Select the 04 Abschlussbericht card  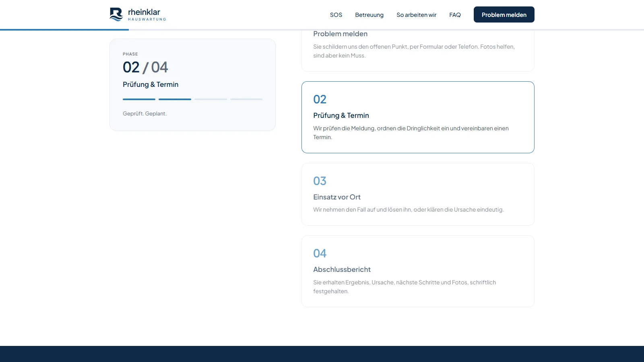click(418, 271)
